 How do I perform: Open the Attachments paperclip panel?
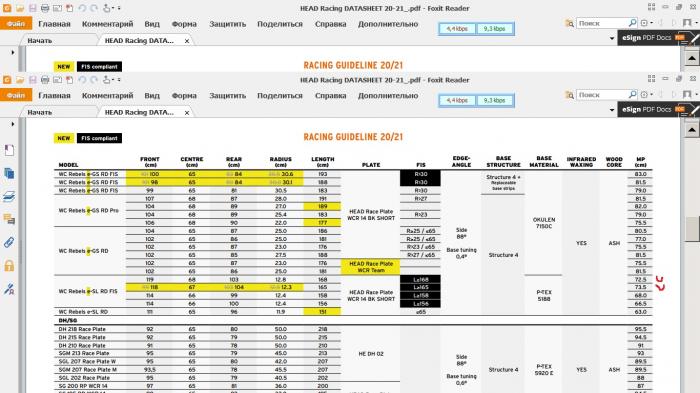click(9, 242)
